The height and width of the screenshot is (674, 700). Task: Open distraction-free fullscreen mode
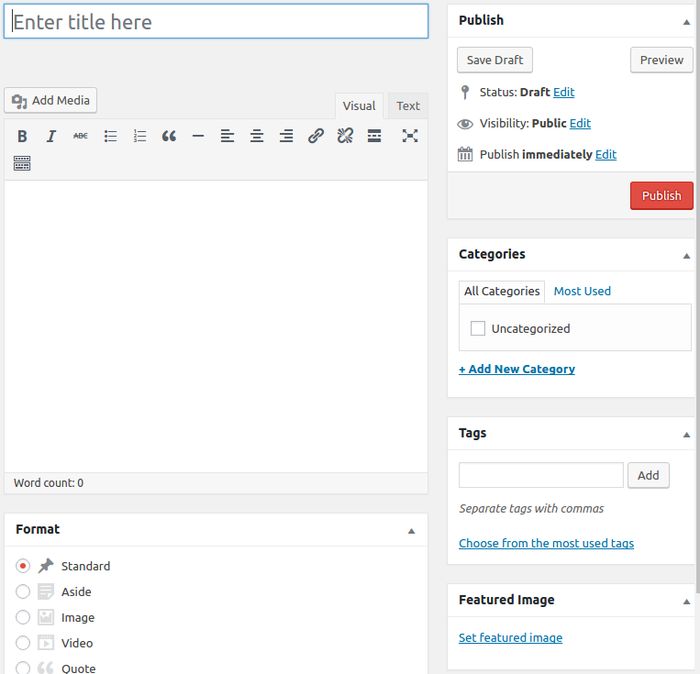point(410,136)
